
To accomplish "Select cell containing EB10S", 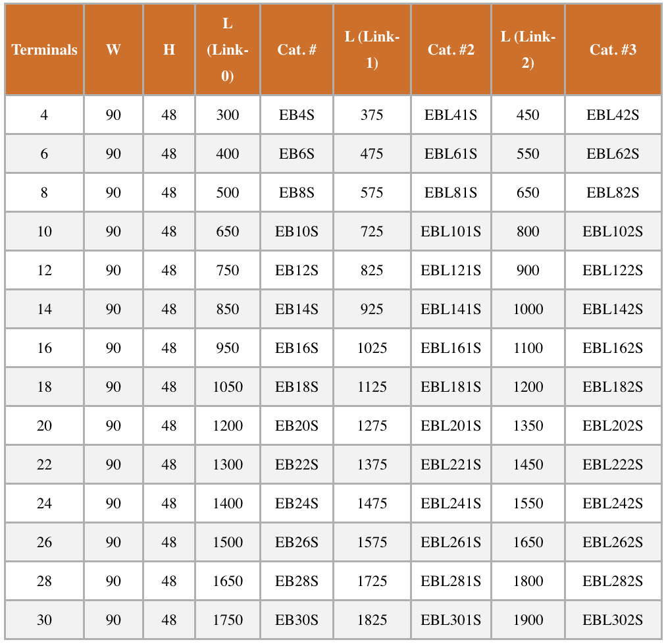I will click(297, 232).
